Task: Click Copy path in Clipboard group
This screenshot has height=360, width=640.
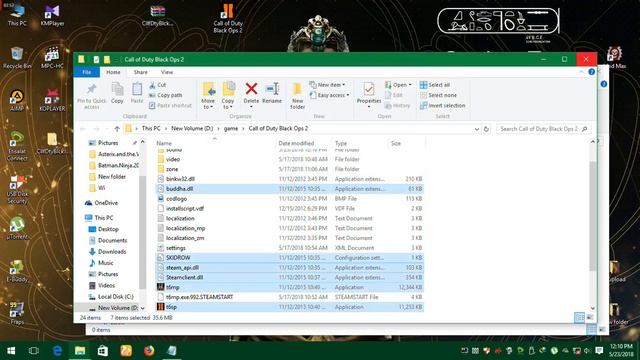Action: [x=165, y=95]
